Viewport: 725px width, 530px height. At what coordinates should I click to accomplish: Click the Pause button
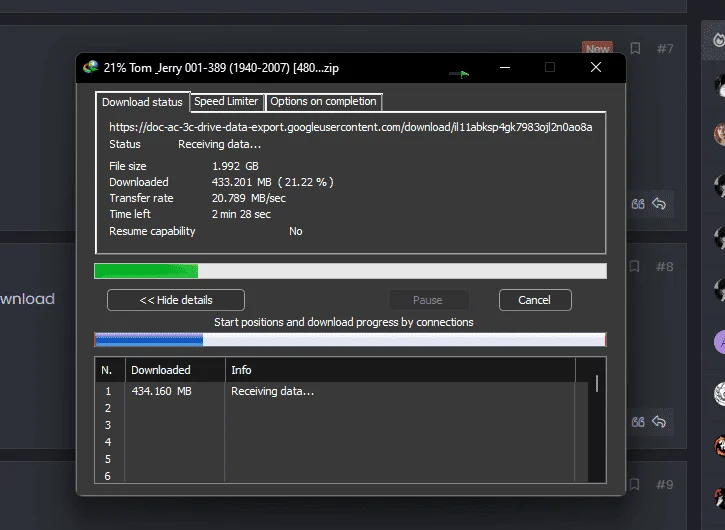point(428,300)
